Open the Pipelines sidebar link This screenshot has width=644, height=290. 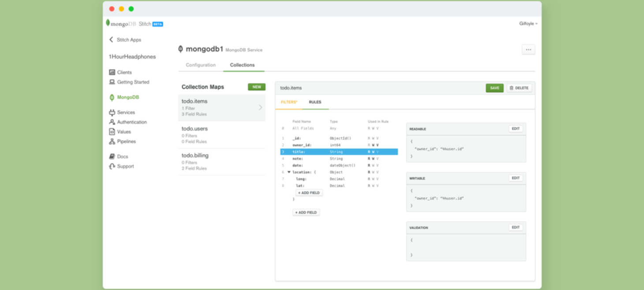pyautogui.click(x=127, y=141)
